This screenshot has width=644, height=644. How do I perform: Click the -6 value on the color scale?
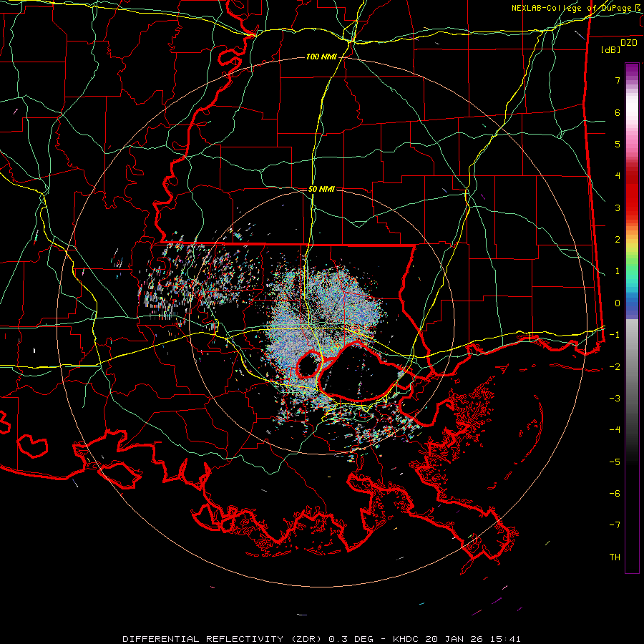(x=615, y=494)
